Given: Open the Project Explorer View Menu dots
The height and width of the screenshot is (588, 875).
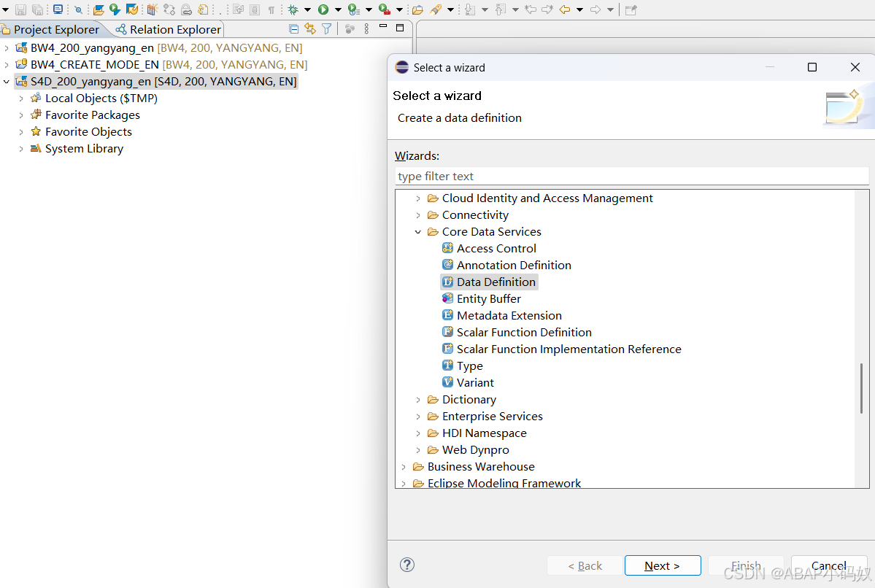Looking at the screenshot, I should tap(366, 28).
